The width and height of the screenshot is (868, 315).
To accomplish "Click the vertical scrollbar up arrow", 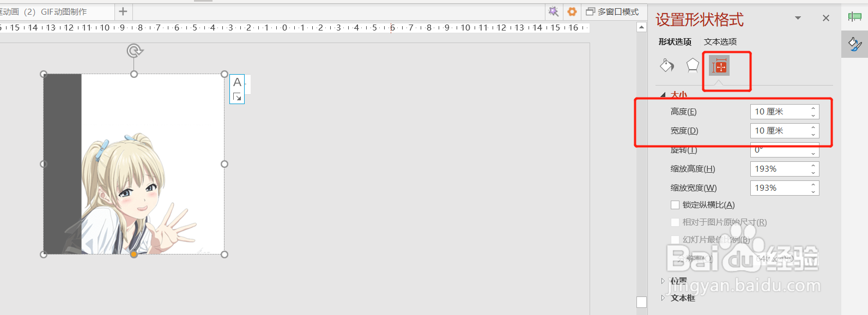I will tap(641, 27).
